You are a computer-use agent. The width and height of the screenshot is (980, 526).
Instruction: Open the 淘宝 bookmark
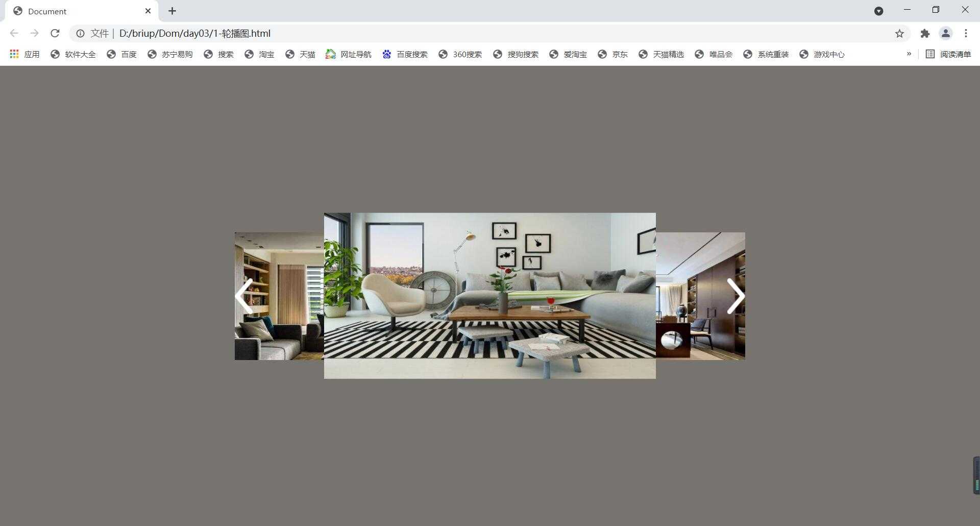click(259, 54)
